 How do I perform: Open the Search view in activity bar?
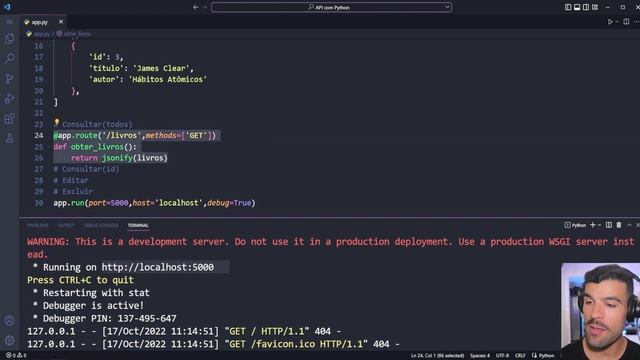coord(9,58)
